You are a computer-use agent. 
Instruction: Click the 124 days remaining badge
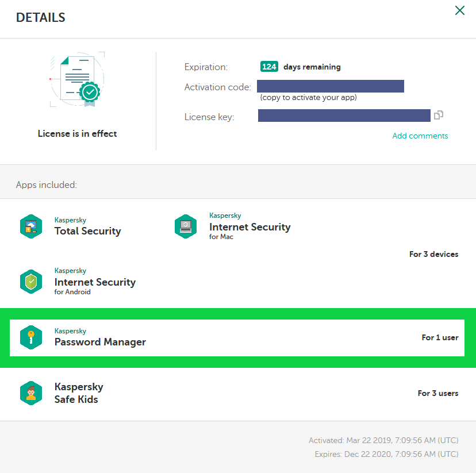click(269, 67)
